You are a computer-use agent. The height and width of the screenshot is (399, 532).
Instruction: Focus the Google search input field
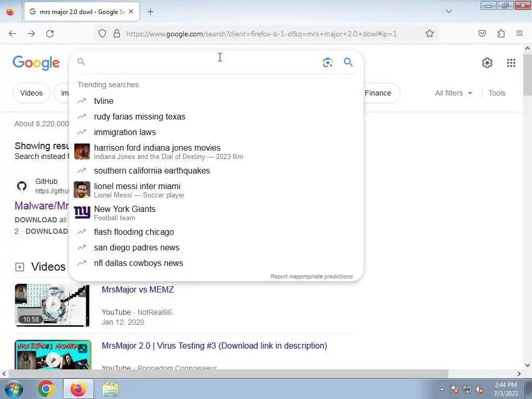[x=204, y=62]
